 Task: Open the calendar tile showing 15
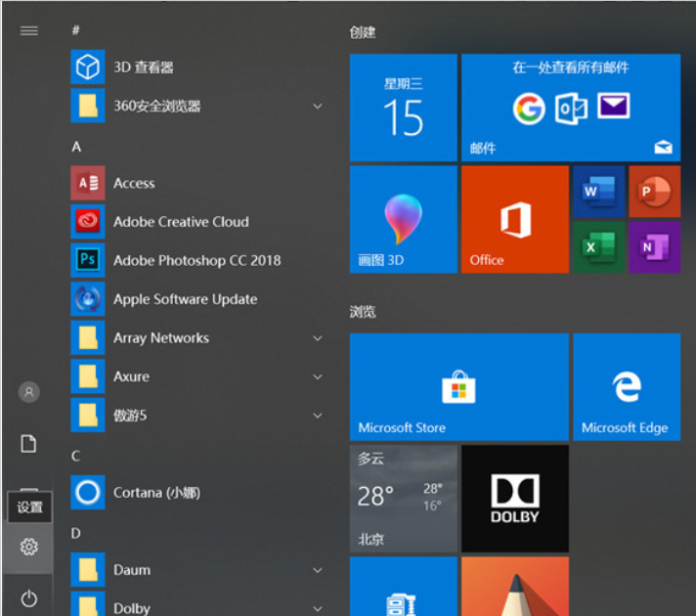point(403,108)
